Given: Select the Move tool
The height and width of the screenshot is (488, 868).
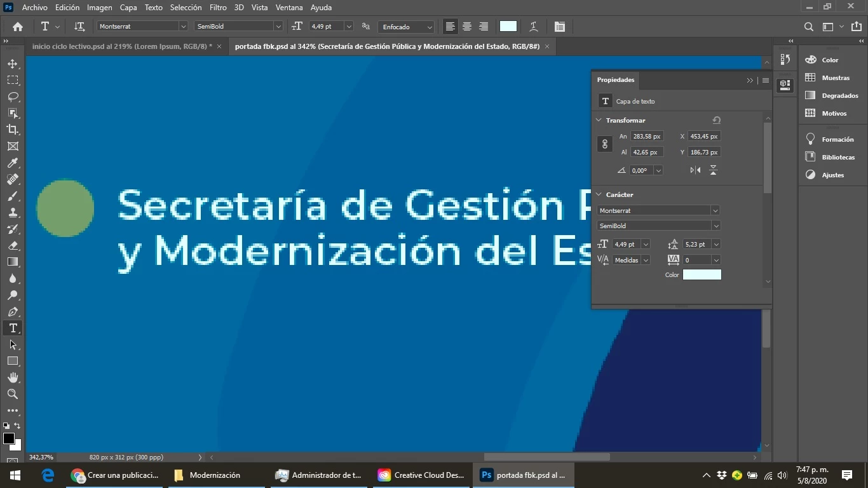Looking at the screenshot, I should point(13,64).
